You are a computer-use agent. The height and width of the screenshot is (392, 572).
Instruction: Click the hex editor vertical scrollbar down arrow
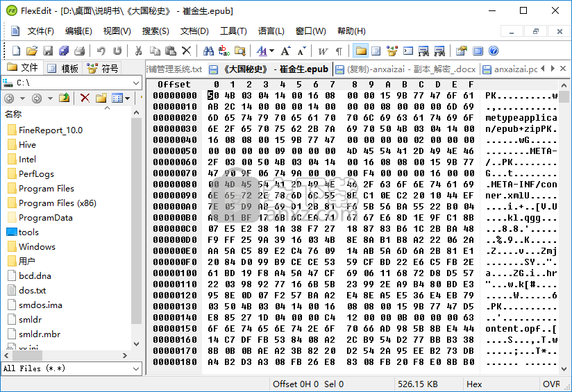pos(564,368)
